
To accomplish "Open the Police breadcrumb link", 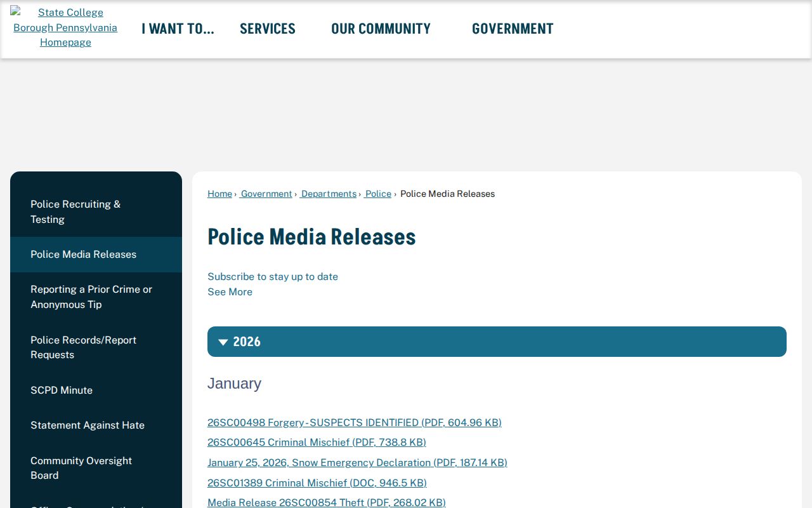I will point(378,194).
